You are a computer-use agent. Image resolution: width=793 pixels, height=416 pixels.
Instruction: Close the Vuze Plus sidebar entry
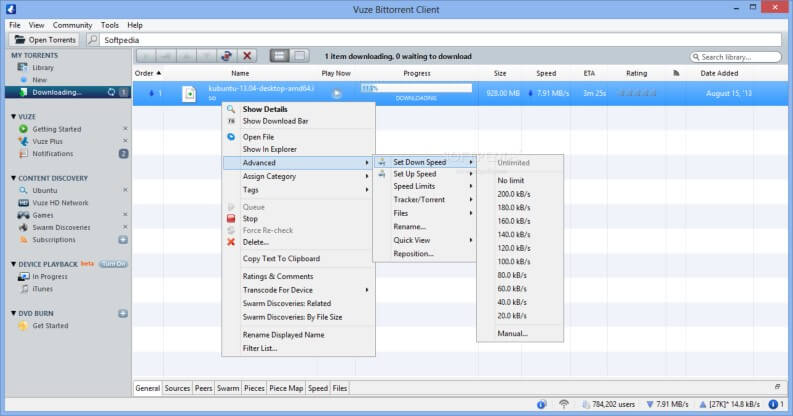(x=125, y=141)
